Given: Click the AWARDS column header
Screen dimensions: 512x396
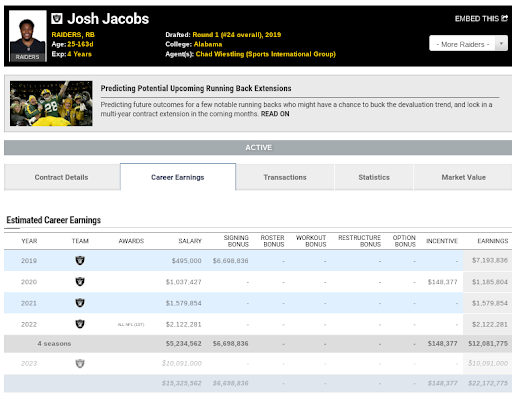Looking at the screenshot, I should point(131,241).
